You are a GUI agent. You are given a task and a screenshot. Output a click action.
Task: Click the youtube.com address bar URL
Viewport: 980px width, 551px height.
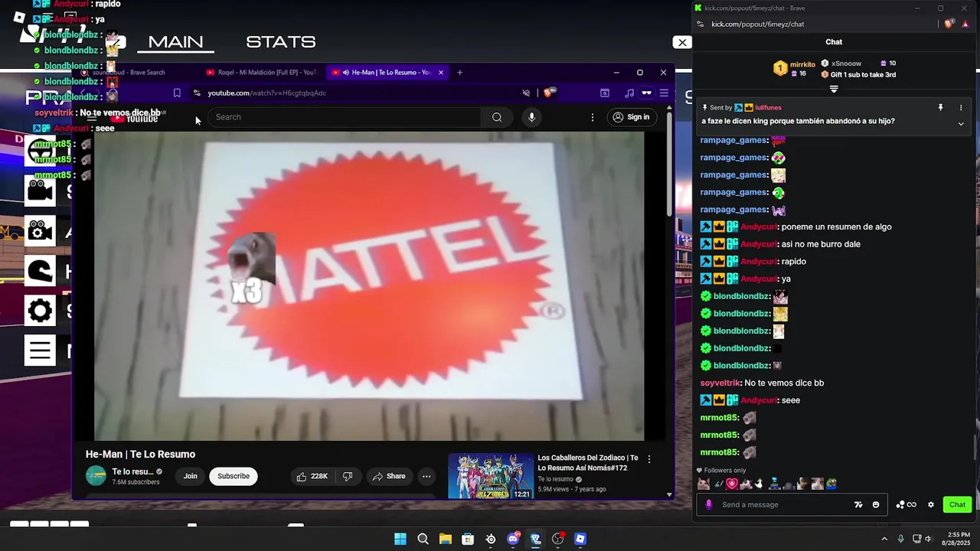pos(266,93)
